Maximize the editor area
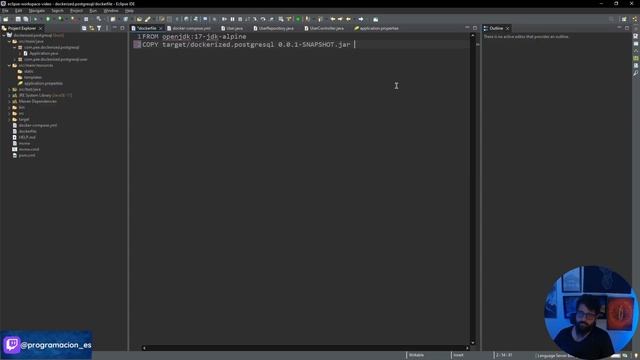 (x=475, y=28)
